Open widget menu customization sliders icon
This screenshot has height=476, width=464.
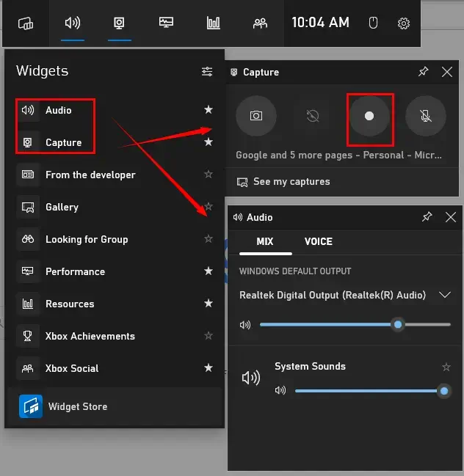pyautogui.click(x=207, y=72)
